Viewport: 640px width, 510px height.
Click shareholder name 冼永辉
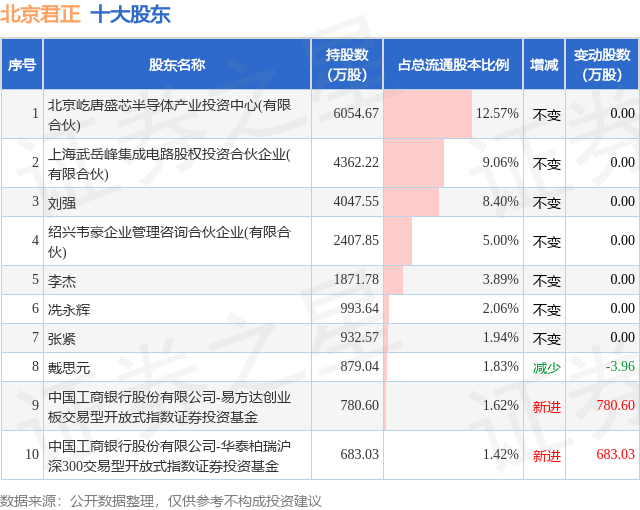point(69,310)
